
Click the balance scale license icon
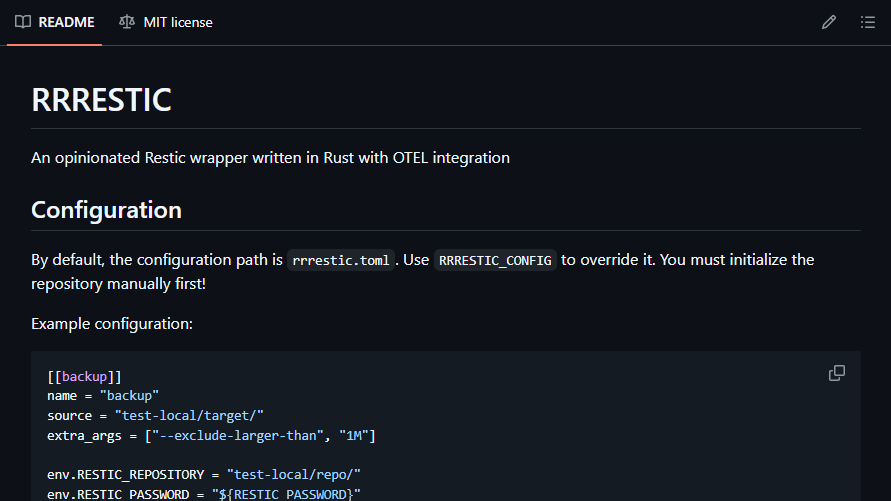[x=126, y=22]
